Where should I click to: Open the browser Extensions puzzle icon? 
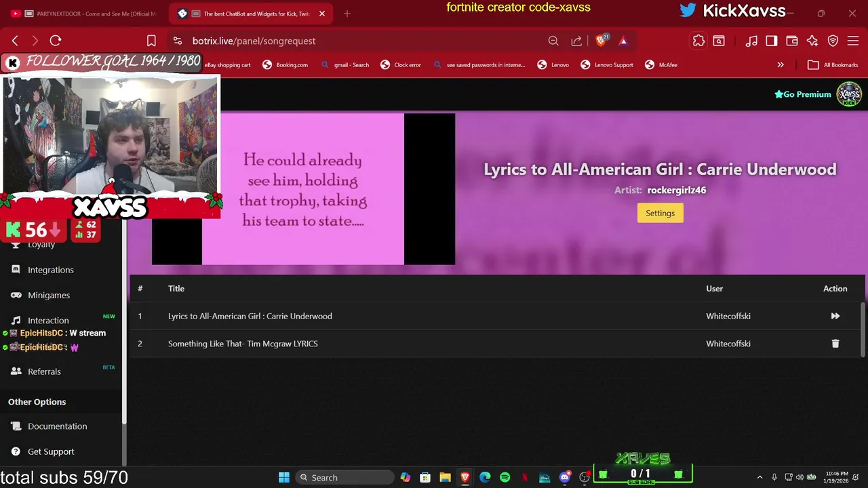click(x=698, y=41)
